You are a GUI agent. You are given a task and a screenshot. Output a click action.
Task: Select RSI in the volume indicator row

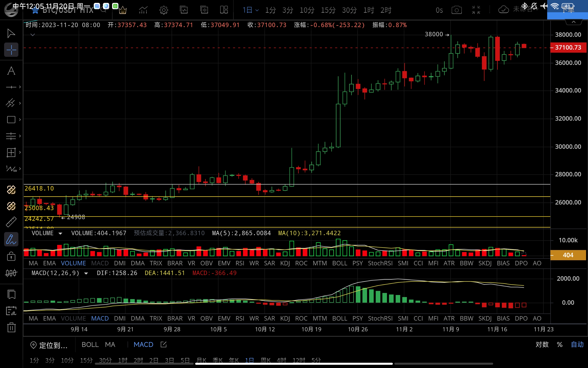pyautogui.click(x=240, y=263)
